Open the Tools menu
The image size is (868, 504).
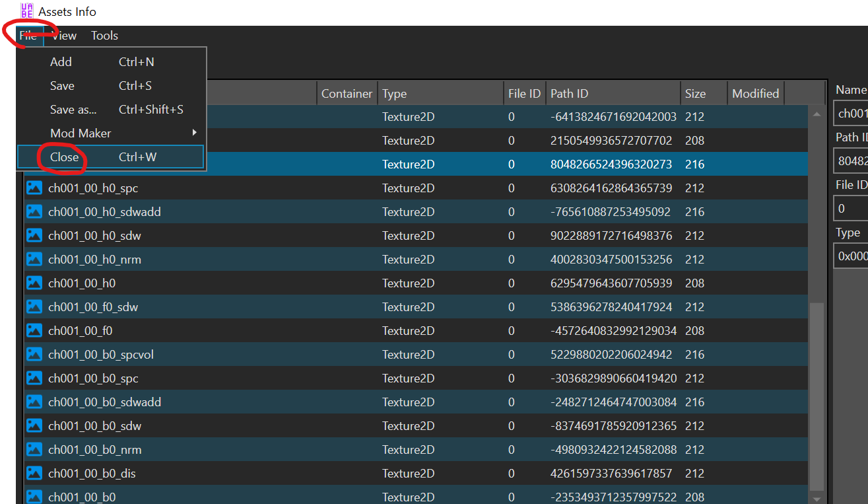click(104, 36)
